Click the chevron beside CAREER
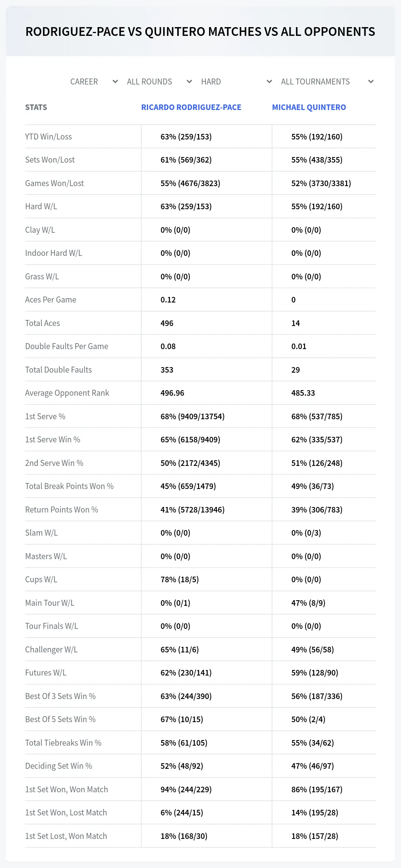This screenshot has height=868, width=401. pyautogui.click(x=115, y=82)
